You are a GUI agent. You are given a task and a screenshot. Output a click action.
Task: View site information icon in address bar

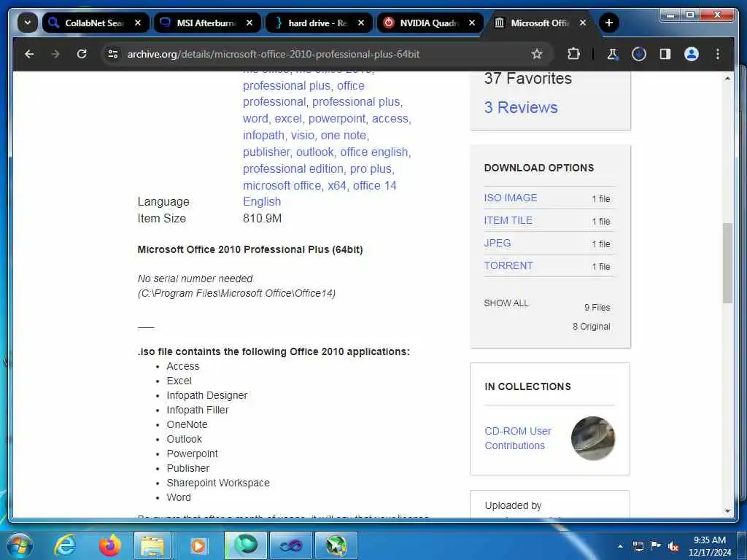click(113, 54)
